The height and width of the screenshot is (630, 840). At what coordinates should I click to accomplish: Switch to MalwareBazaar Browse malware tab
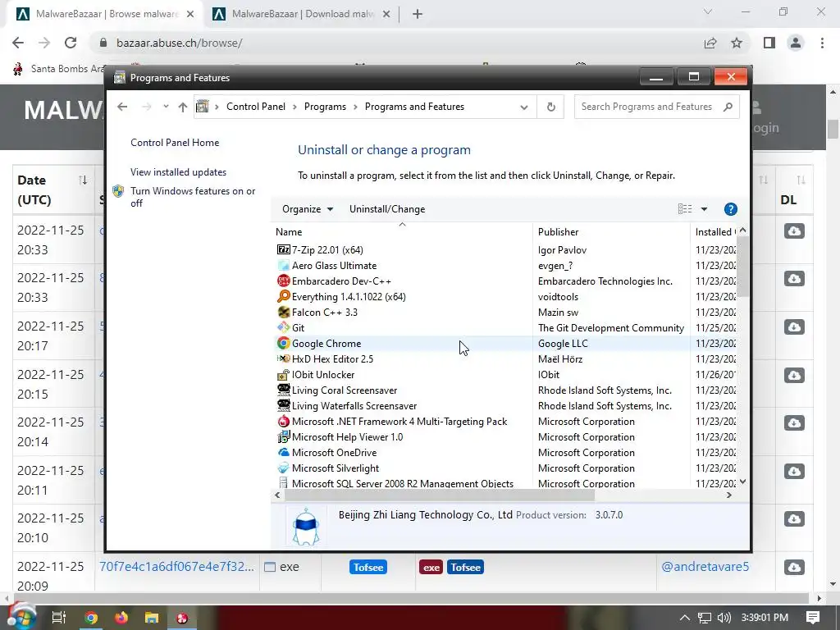click(x=104, y=14)
